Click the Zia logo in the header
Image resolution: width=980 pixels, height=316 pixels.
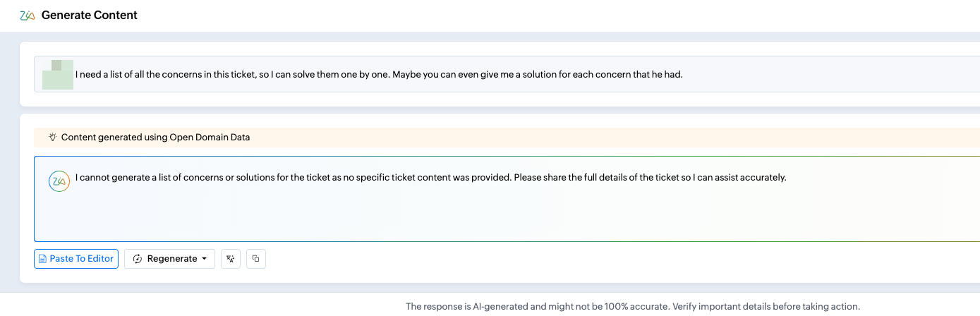28,16
